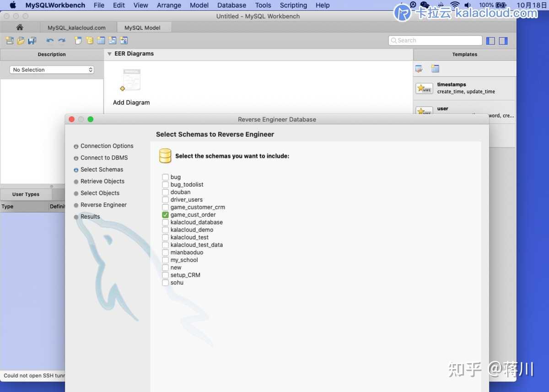Click the new model toolbar icon
The width and height of the screenshot is (549, 392).
point(10,41)
